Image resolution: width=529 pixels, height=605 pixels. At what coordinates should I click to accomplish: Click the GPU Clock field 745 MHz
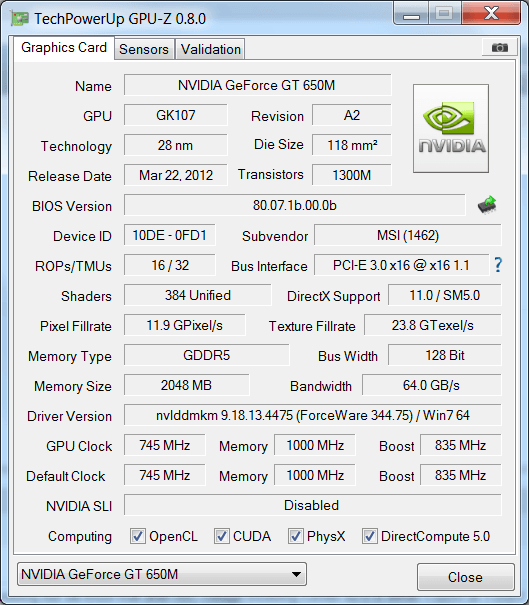coord(165,446)
